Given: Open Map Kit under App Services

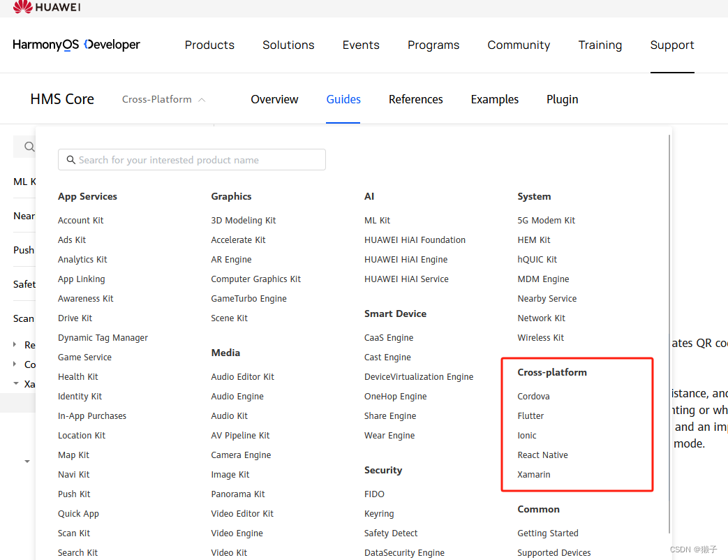Looking at the screenshot, I should click(x=73, y=455).
